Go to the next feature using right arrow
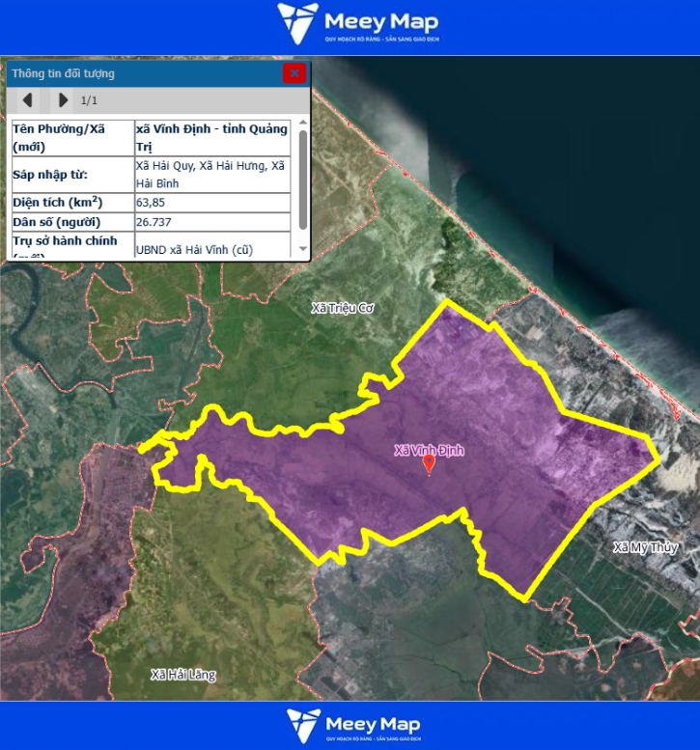700x750 pixels. point(63,99)
